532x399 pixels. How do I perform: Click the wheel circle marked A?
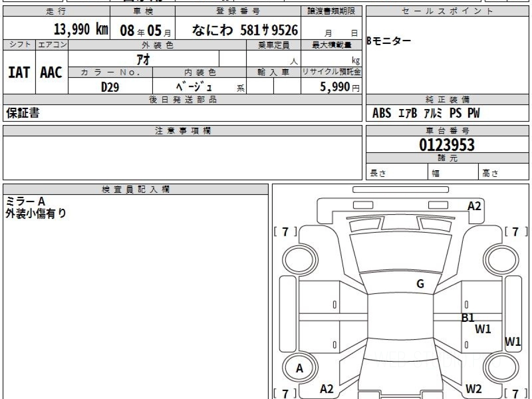tap(300, 368)
